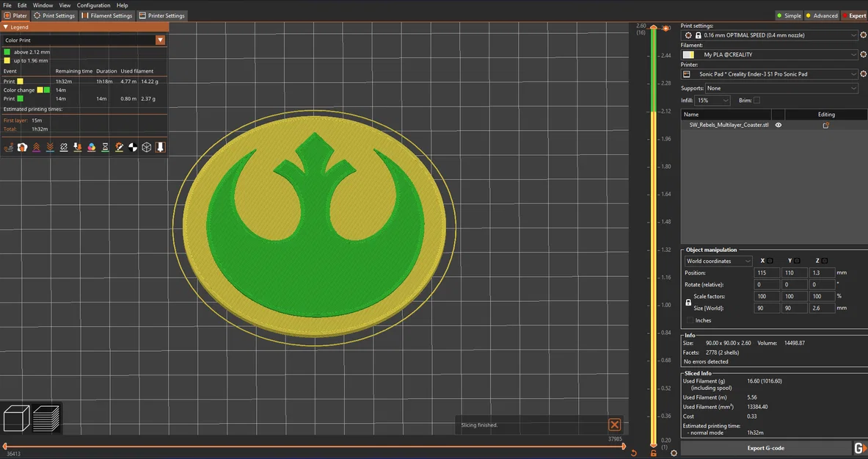Switch to Print Settings tab
This screenshot has height=459, width=868.
pyautogui.click(x=54, y=15)
